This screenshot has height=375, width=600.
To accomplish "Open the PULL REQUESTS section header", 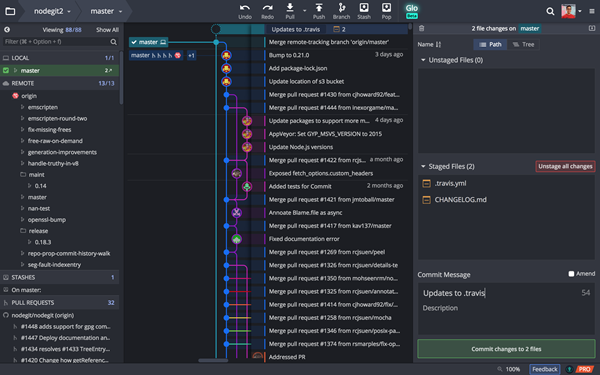I will coord(59,303).
